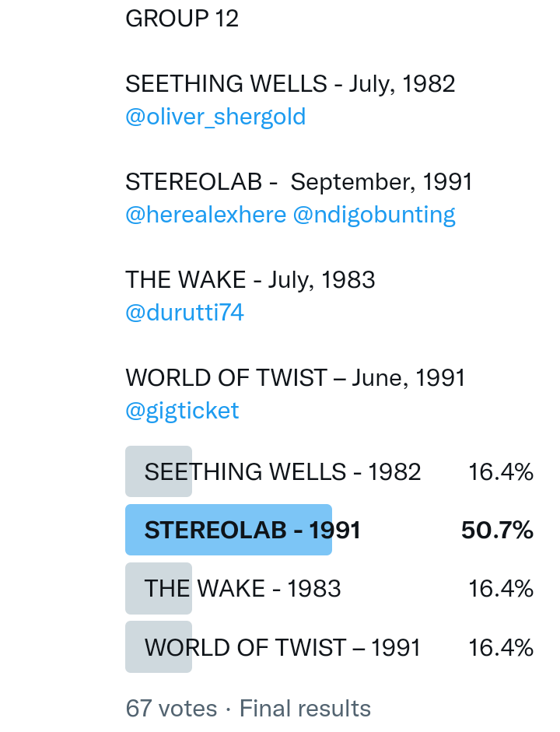The height and width of the screenshot is (732, 560).
Task: Click the 67 votes count
Action: (171, 709)
